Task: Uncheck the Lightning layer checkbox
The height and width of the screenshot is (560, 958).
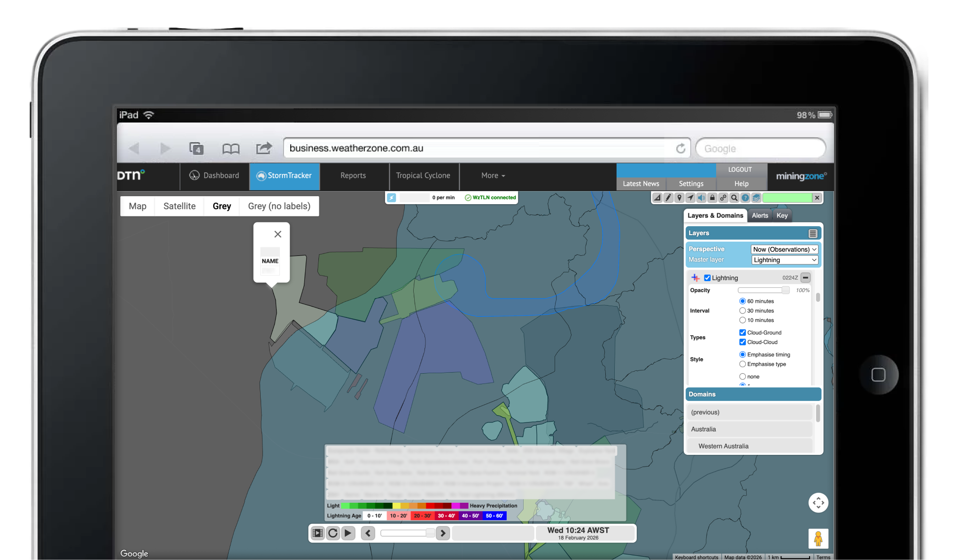Action: point(707,278)
